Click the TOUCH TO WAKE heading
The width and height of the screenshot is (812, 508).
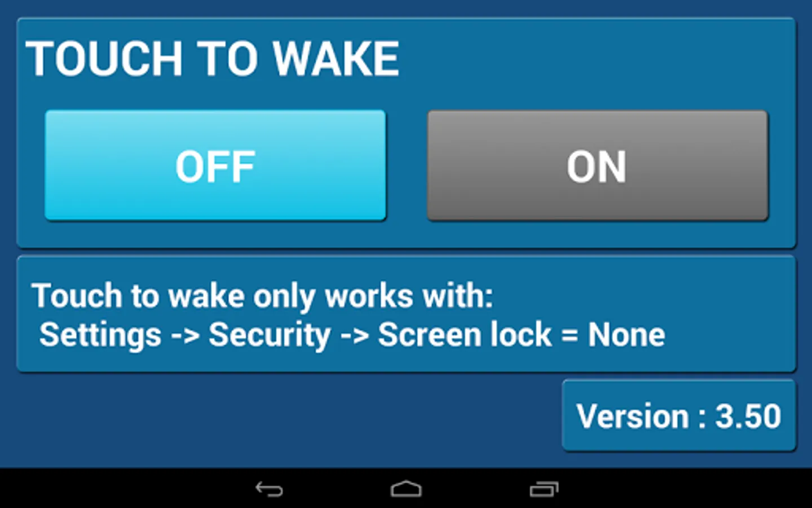tap(213, 59)
